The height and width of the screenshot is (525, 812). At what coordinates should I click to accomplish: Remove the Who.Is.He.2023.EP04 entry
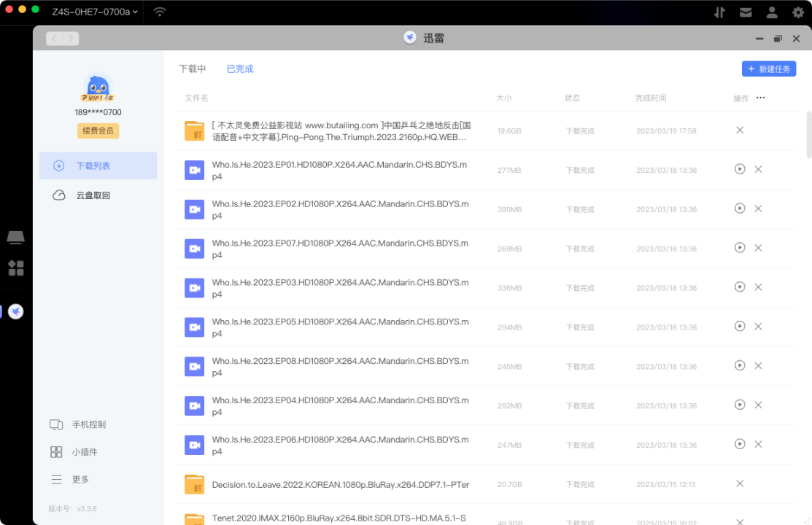(758, 405)
